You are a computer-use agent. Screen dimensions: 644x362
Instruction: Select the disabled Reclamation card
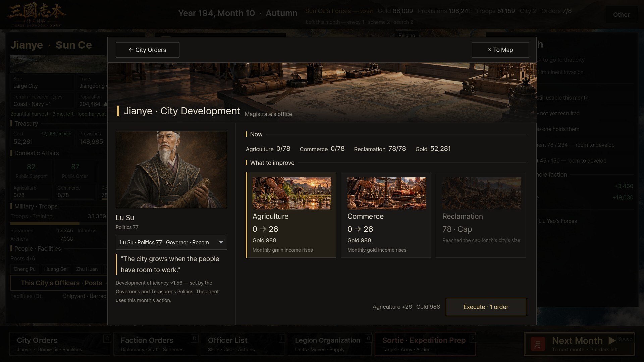click(x=481, y=215)
